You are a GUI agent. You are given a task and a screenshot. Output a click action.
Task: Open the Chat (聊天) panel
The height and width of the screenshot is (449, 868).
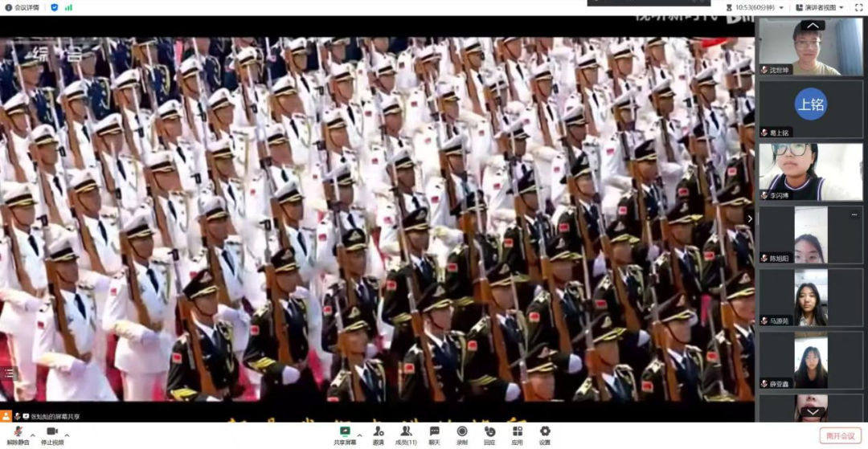[434, 434]
